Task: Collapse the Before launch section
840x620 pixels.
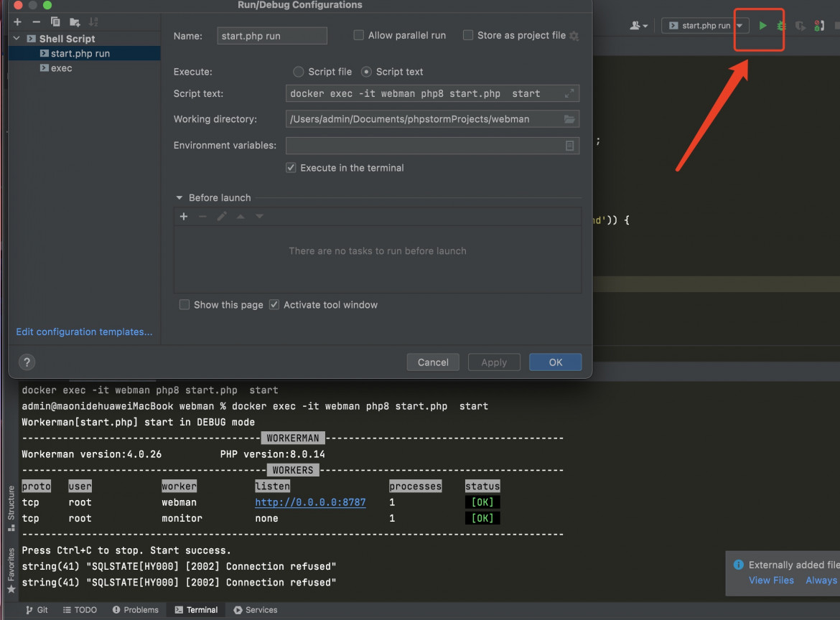Action: tap(179, 198)
